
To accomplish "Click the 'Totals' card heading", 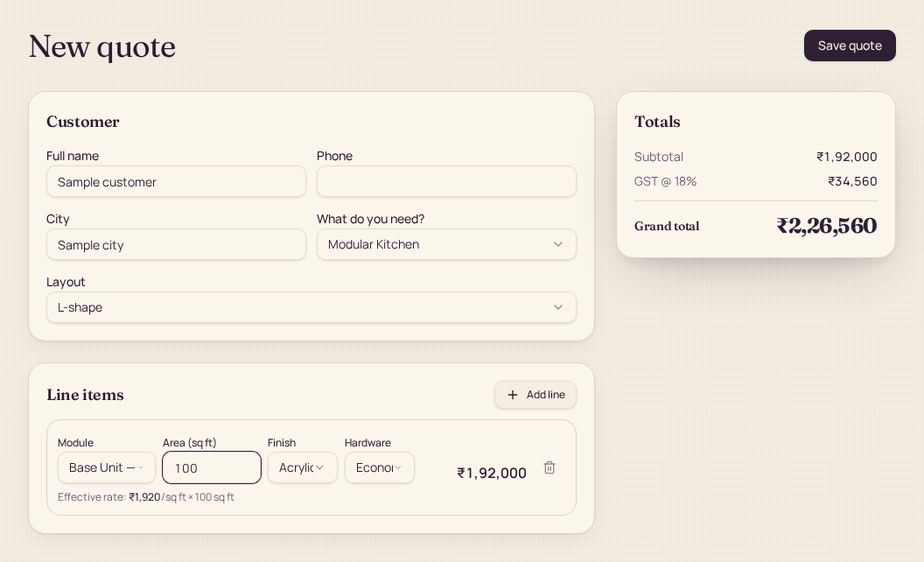I will point(657,122).
